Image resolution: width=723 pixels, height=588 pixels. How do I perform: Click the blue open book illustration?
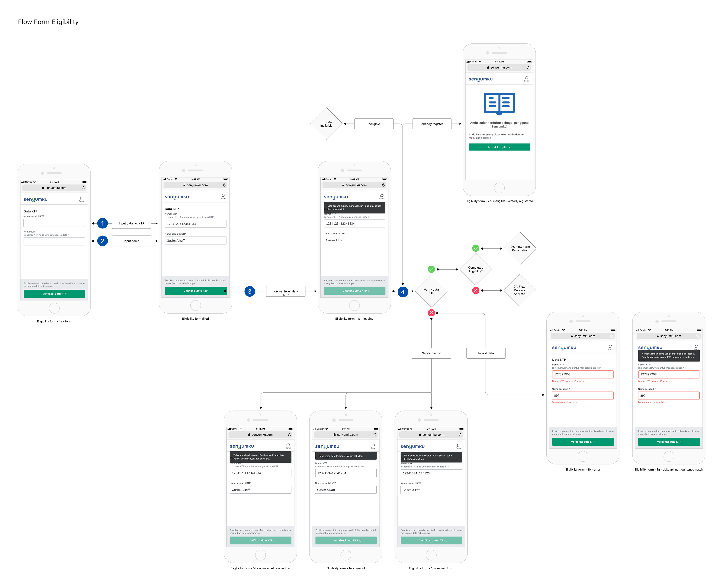(499, 103)
